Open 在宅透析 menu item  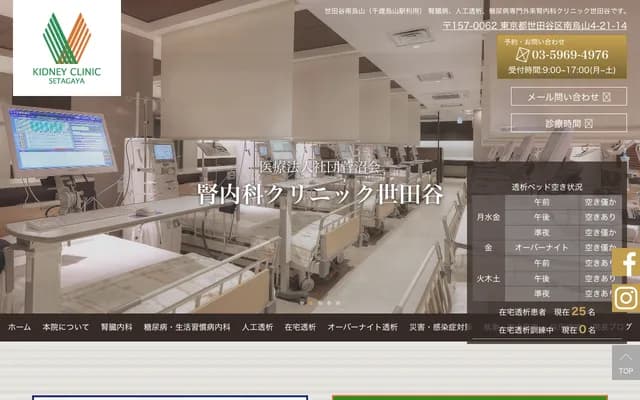click(300, 327)
